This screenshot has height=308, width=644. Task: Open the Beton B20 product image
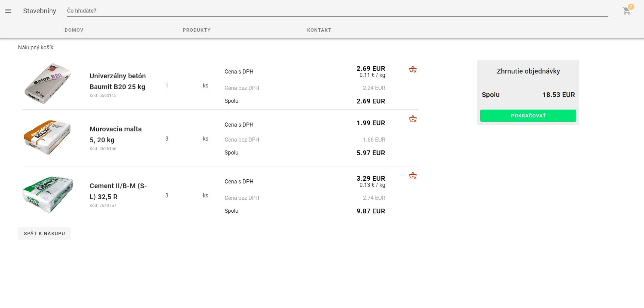click(x=48, y=83)
